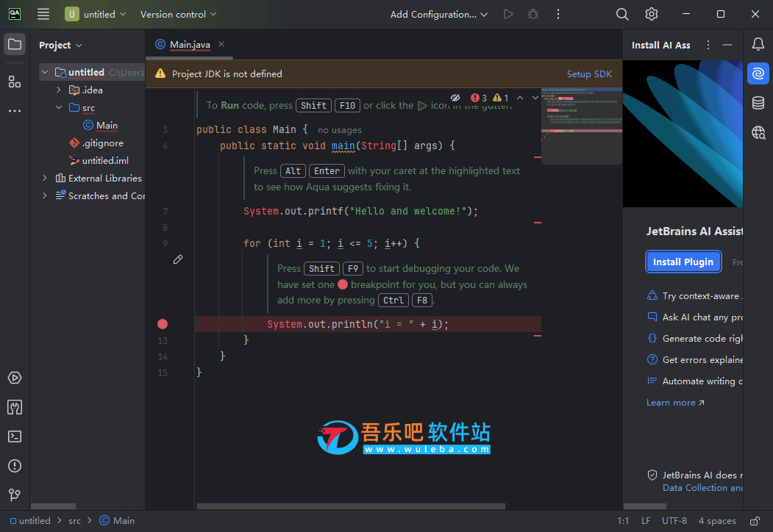Click the 1:1 caret position indicator
Screen dimensions: 773x532
click(623, 521)
